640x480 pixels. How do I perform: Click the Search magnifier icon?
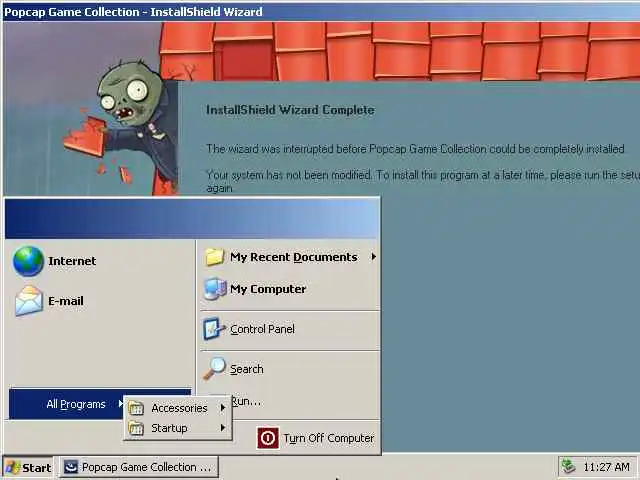(x=214, y=369)
